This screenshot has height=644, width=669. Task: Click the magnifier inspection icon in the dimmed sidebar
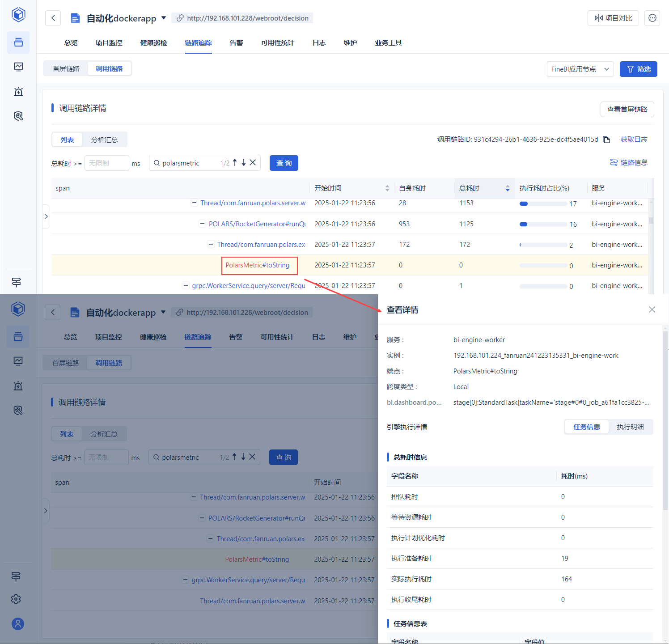pyautogui.click(x=18, y=410)
